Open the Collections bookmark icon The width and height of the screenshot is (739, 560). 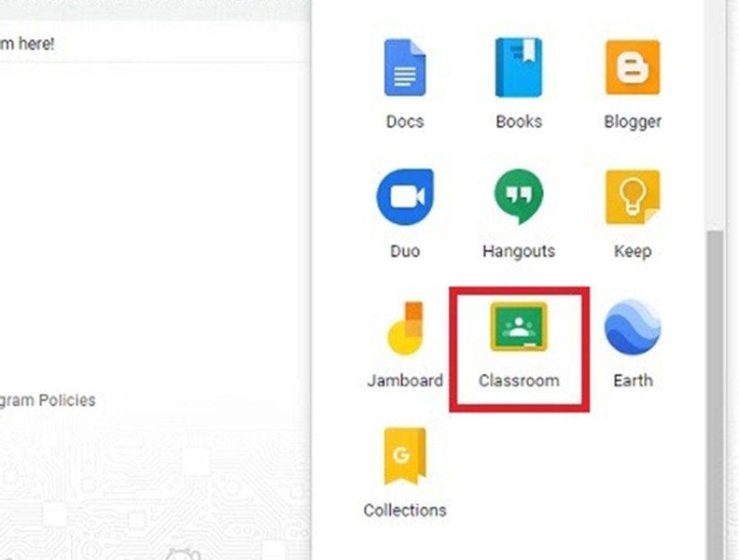(405, 456)
